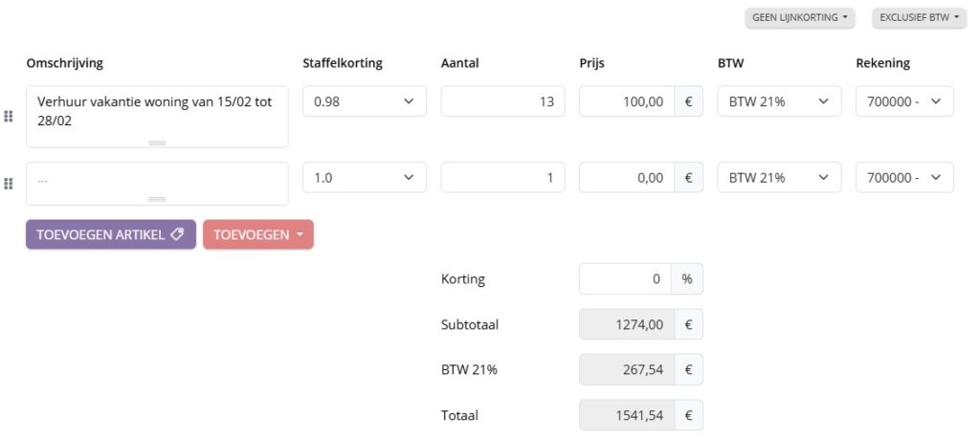
Task: Click the resize grip of the empty description box
Action: 157,199
